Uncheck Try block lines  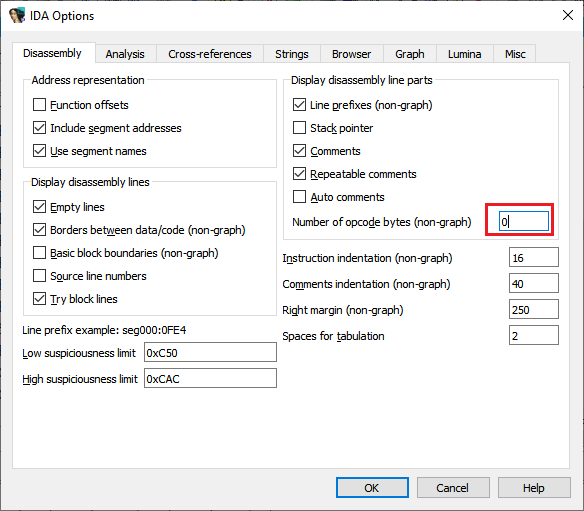(x=39, y=299)
